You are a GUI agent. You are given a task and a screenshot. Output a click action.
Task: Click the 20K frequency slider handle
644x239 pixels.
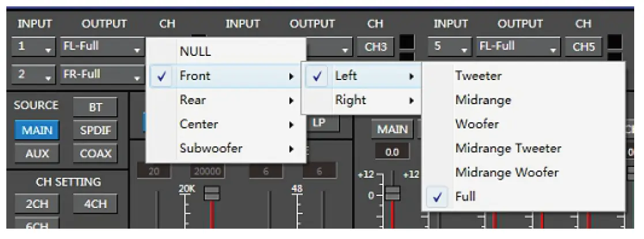coord(212,194)
